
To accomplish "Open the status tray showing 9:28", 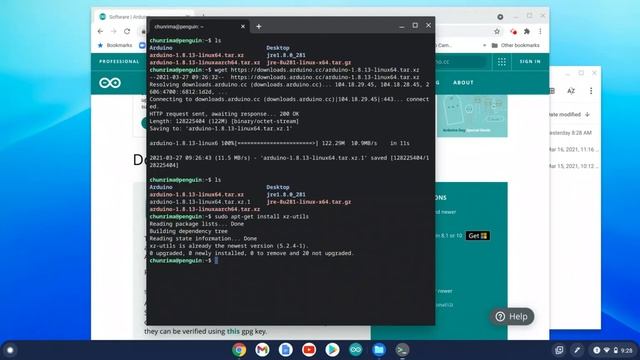I will coord(613,350).
